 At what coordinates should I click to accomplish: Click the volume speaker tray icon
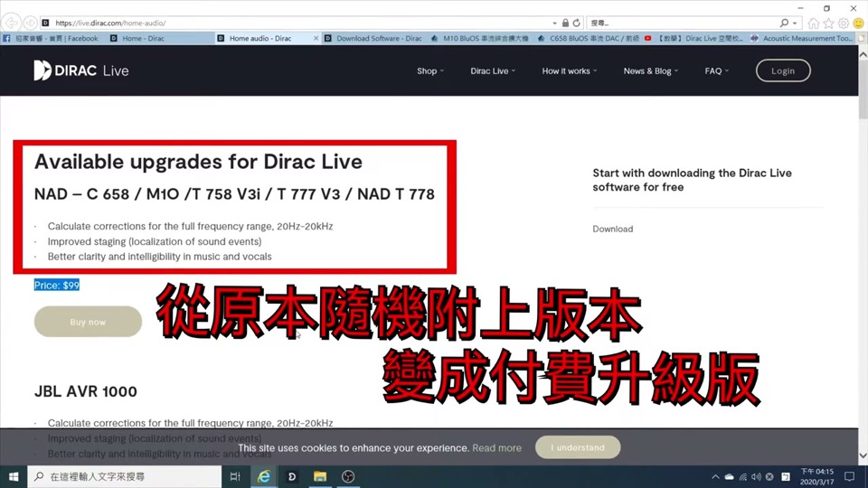(756, 476)
